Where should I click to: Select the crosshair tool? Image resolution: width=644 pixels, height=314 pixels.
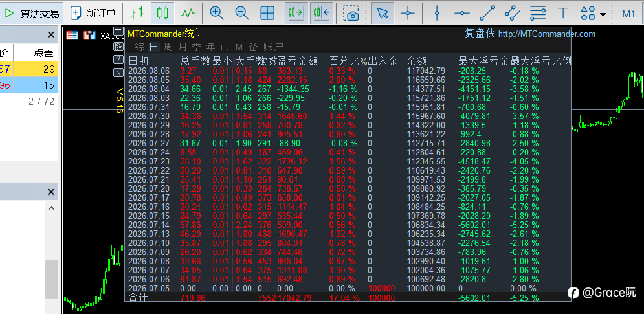tap(408, 13)
